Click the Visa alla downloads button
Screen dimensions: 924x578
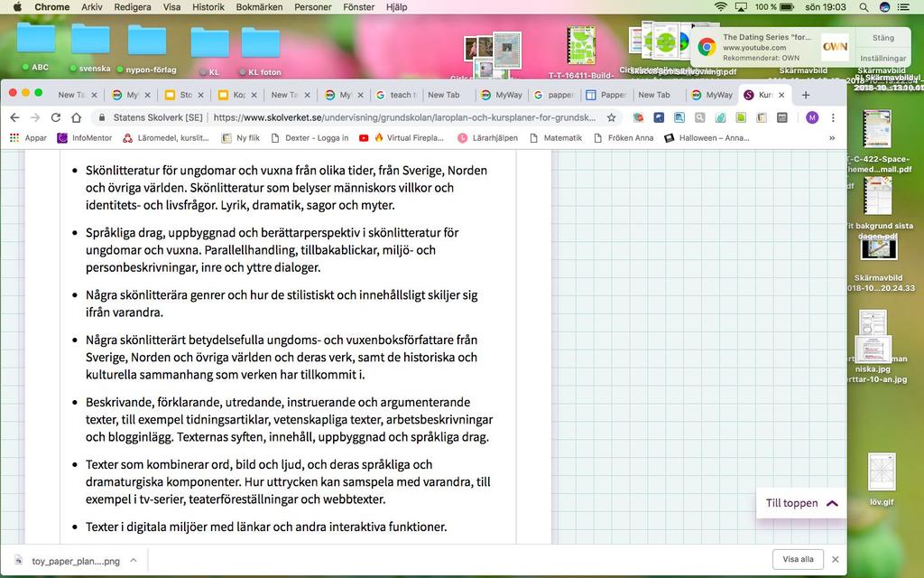pyautogui.click(x=798, y=559)
